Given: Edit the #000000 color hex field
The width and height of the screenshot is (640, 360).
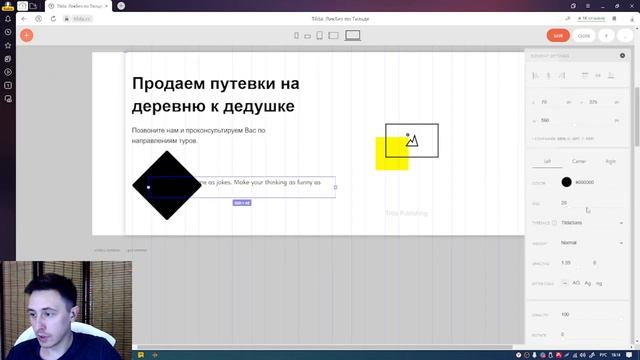Looking at the screenshot, I should [x=584, y=182].
